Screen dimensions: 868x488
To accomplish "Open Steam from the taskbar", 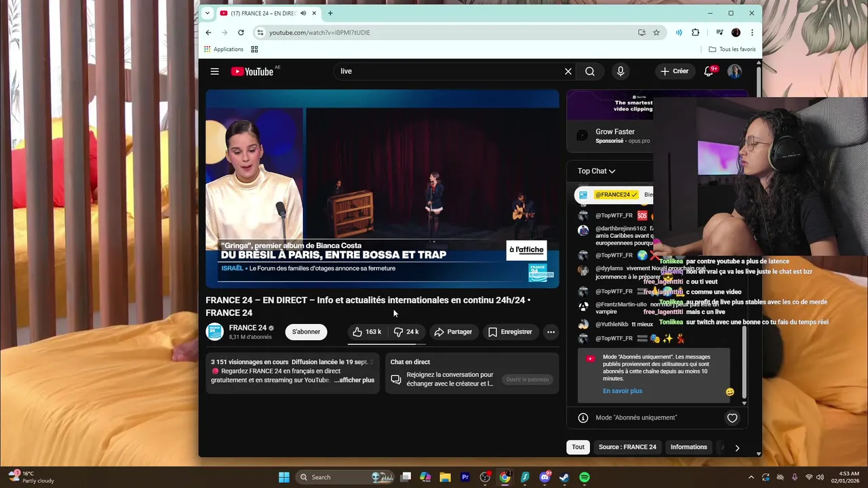I will click(564, 477).
